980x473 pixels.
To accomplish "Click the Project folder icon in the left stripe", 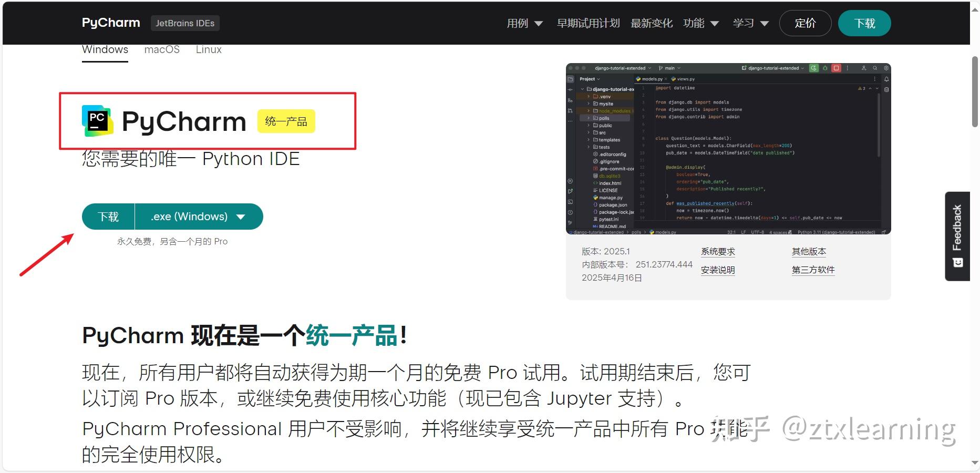I will pos(571,79).
